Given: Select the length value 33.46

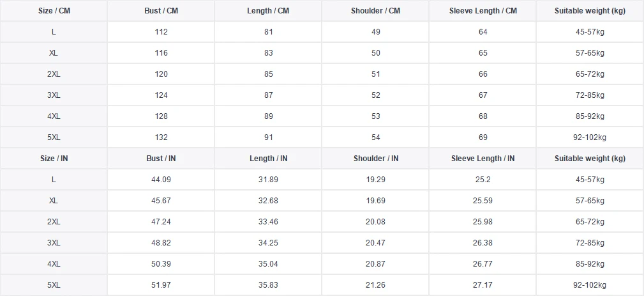Looking at the screenshot, I should click(268, 222).
